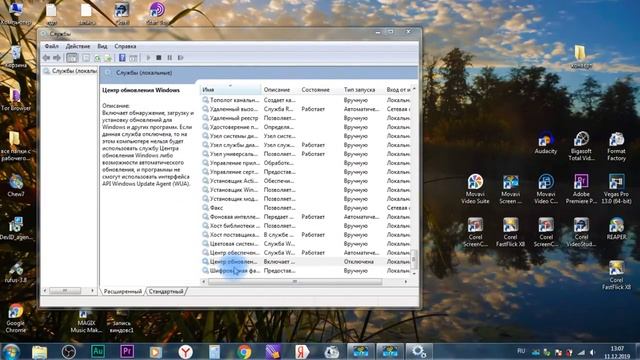This screenshot has width=640, height=360.
Task: Open the Google Chrome desktop shortcut
Action: pyautogui.click(x=16, y=318)
